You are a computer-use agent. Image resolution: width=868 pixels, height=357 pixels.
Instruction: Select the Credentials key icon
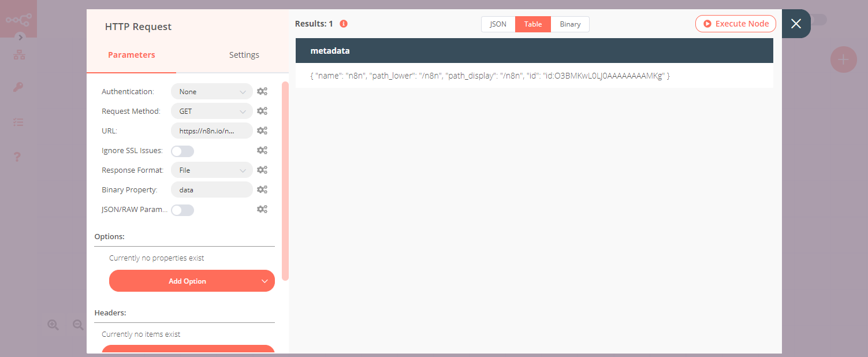18,88
